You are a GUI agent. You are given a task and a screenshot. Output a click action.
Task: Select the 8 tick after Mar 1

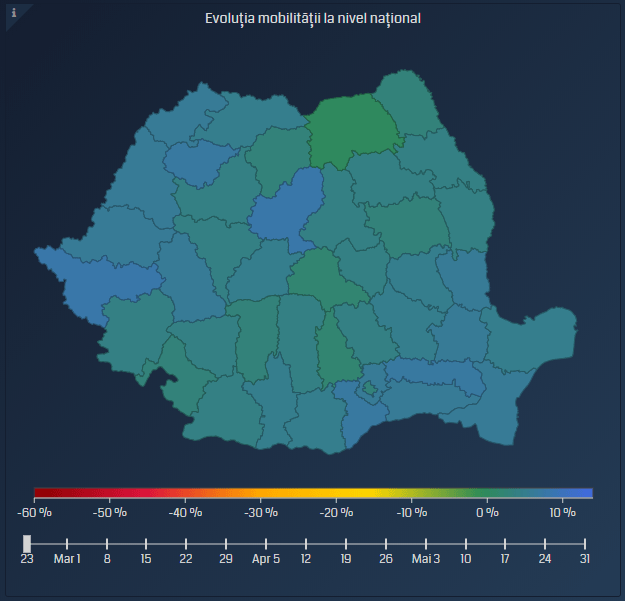click(x=107, y=543)
